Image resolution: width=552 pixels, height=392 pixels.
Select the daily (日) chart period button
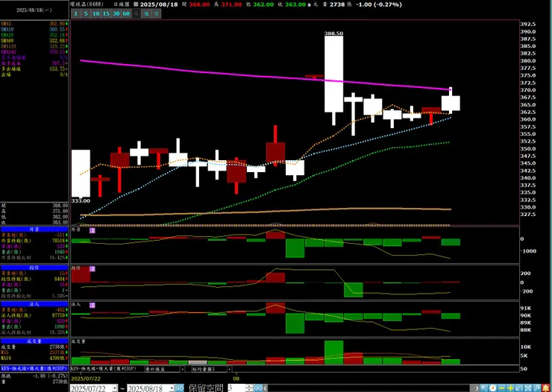pyautogui.click(x=137, y=13)
